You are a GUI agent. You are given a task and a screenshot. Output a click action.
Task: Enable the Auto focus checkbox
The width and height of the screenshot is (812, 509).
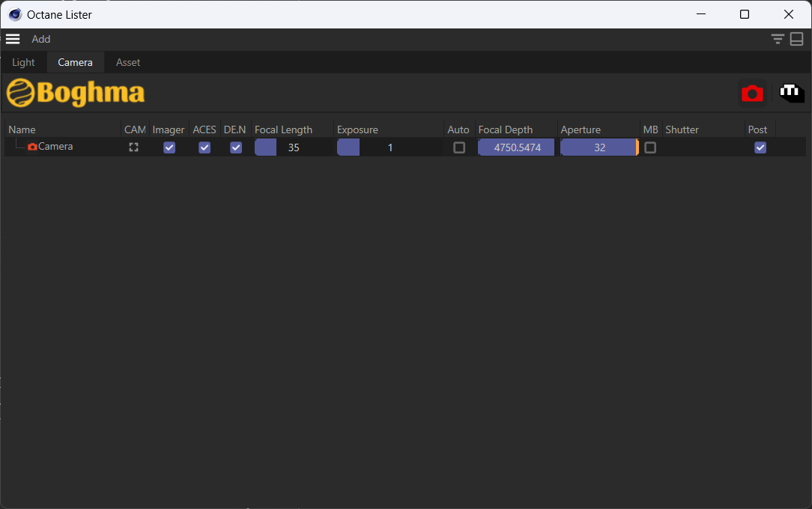[459, 147]
